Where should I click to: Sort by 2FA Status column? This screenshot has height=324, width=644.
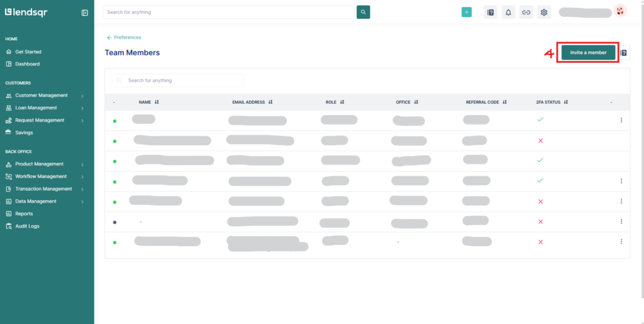click(566, 102)
